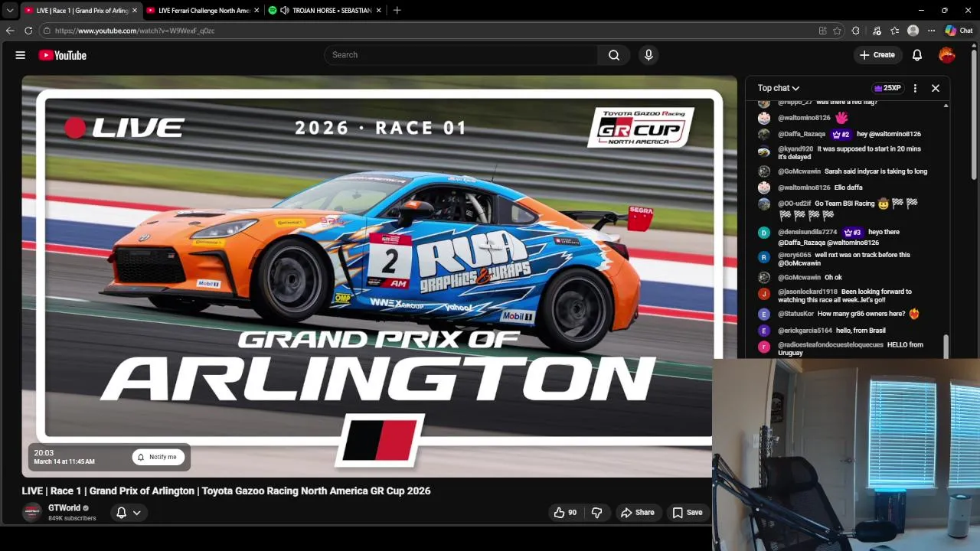Open browser Extensions puzzle icon
The image size is (980, 551).
pyautogui.click(x=856, y=31)
